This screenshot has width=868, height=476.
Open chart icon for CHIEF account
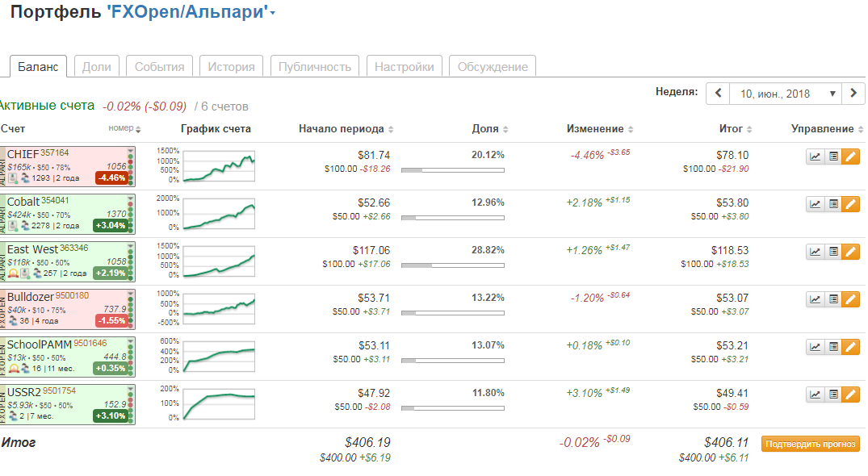coord(816,157)
